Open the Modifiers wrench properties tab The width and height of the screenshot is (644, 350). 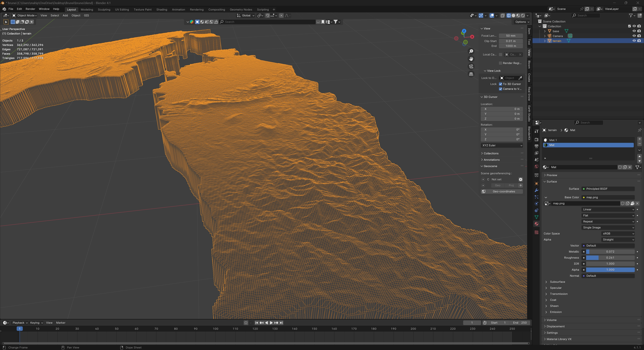pos(536,190)
